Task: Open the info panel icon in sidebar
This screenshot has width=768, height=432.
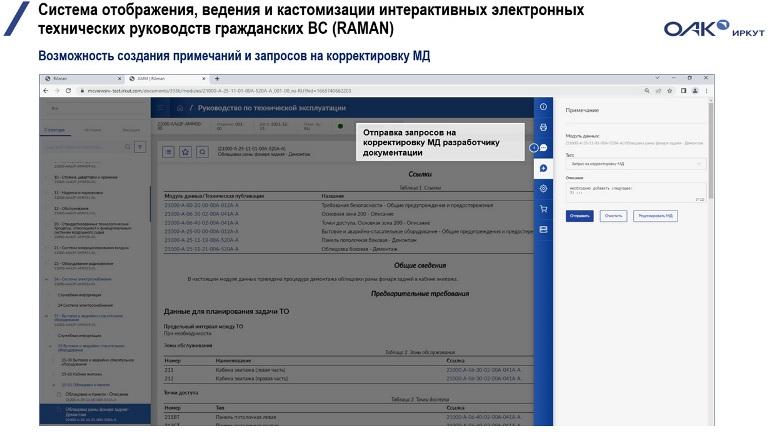Action: coord(543,107)
